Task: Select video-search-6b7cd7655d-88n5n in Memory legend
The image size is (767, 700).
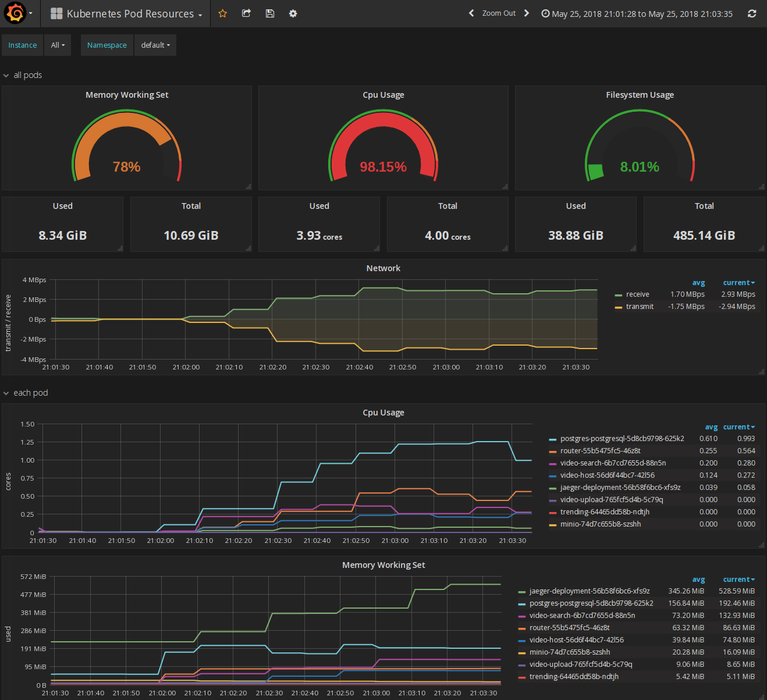Action: click(x=583, y=616)
